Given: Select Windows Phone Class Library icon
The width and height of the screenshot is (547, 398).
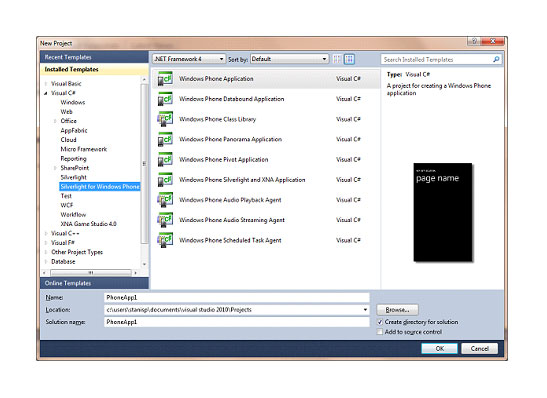Looking at the screenshot, I should point(165,119).
